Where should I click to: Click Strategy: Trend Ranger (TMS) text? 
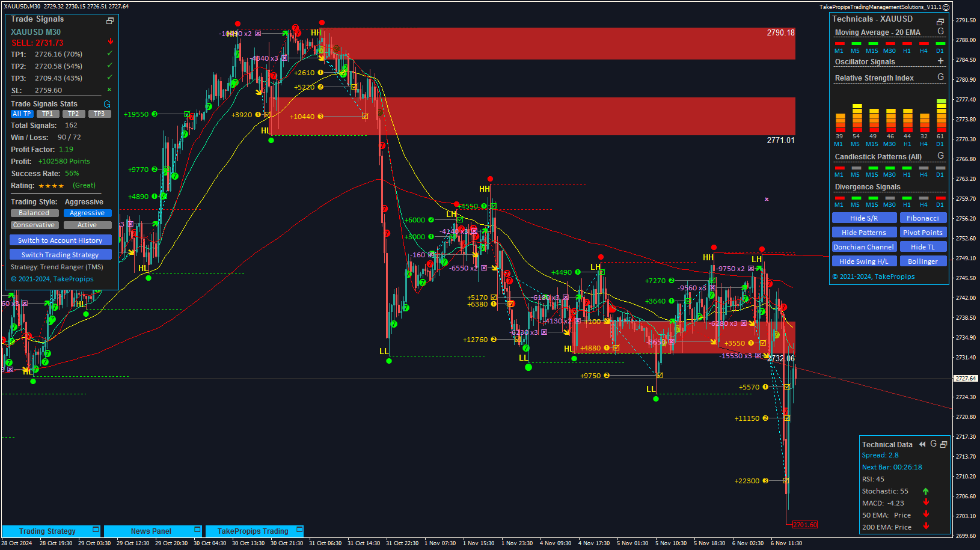(x=57, y=267)
